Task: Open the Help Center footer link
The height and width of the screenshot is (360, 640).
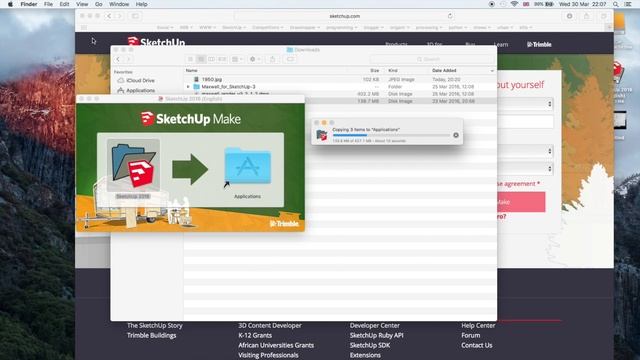Action: tap(478, 325)
